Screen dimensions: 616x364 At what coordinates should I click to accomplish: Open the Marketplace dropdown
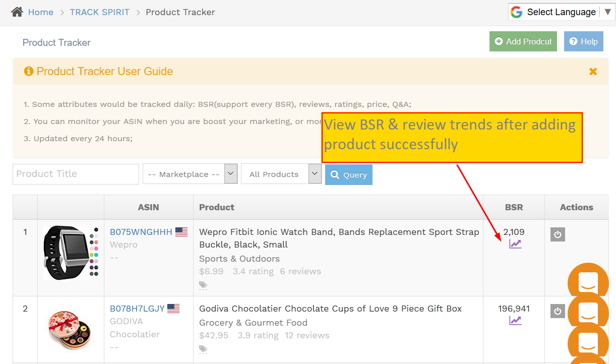[x=190, y=174]
